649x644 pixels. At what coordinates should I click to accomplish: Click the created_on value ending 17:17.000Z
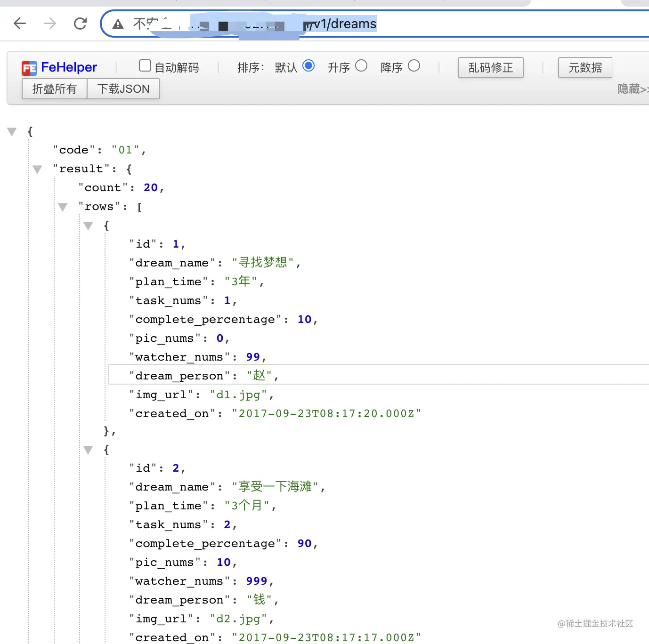[326, 638]
